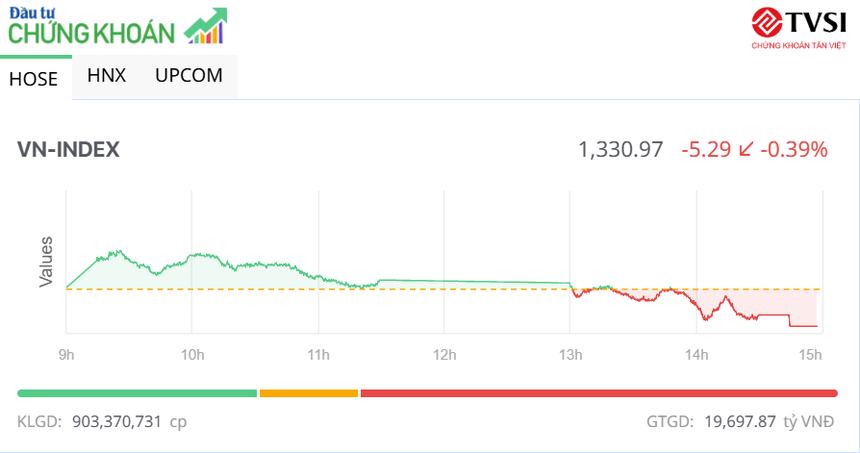Image resolution: width=860 pixels, height=453 pixels.
Task: Click the 9h time axis label
Action: tap(66, 354)
